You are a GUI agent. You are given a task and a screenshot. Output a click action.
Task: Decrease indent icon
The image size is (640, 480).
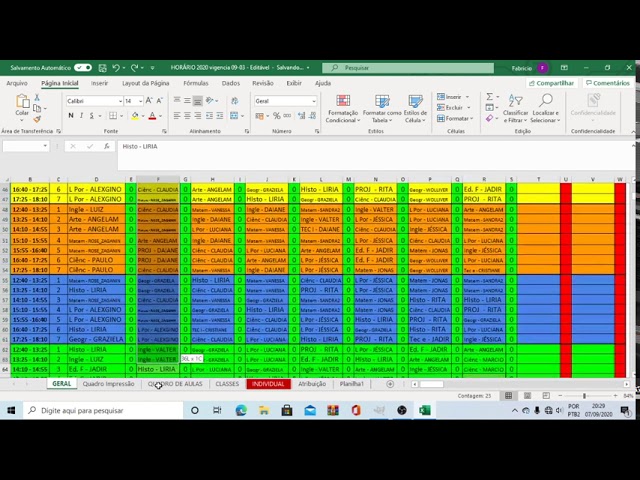point(209,116)
